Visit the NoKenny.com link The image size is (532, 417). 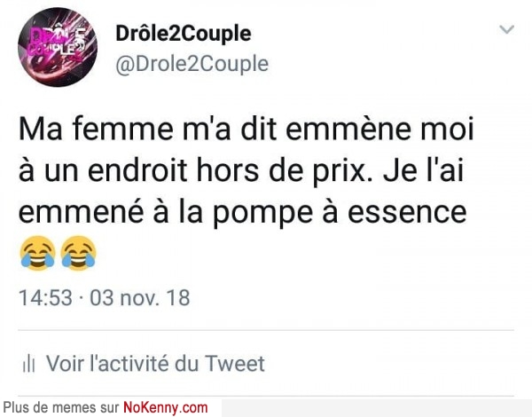[165, 407]
